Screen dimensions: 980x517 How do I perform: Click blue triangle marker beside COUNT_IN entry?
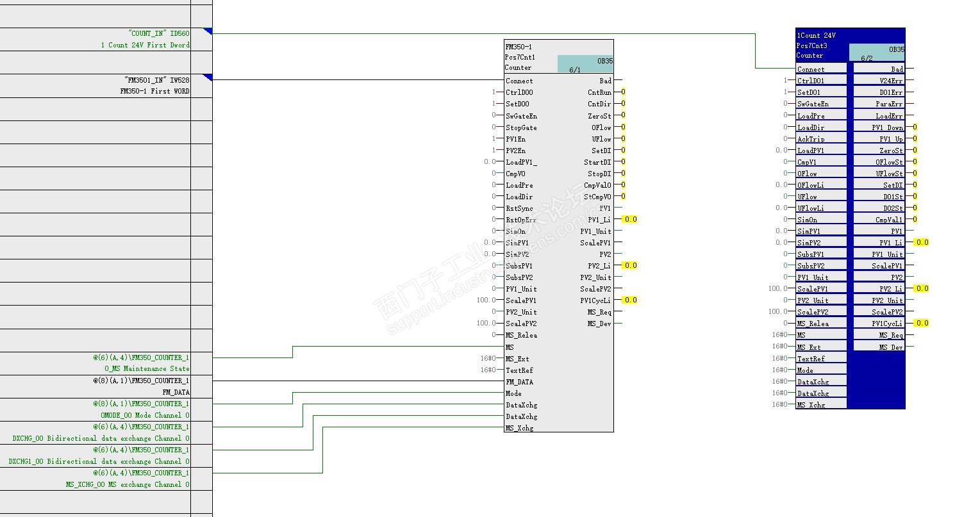point(208,31)
